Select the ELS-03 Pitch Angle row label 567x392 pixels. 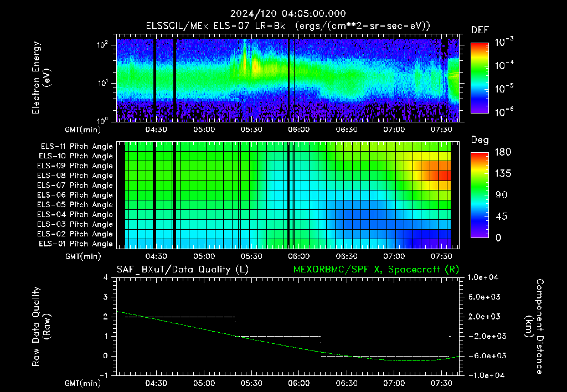[75, 224]
